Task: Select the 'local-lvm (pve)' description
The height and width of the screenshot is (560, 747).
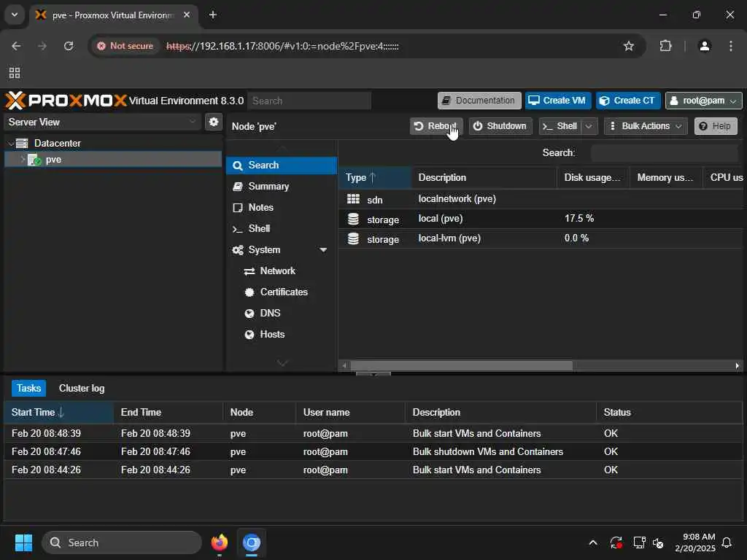Action: point(449,238)
